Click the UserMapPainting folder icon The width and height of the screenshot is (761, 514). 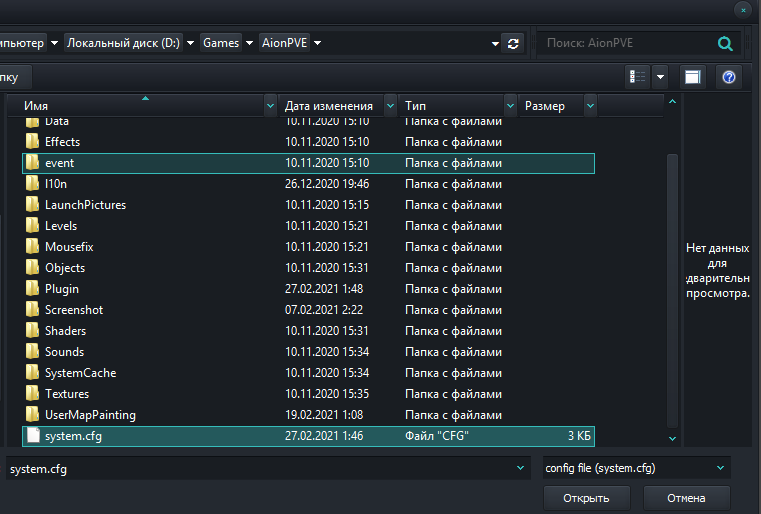coord(33,415)
